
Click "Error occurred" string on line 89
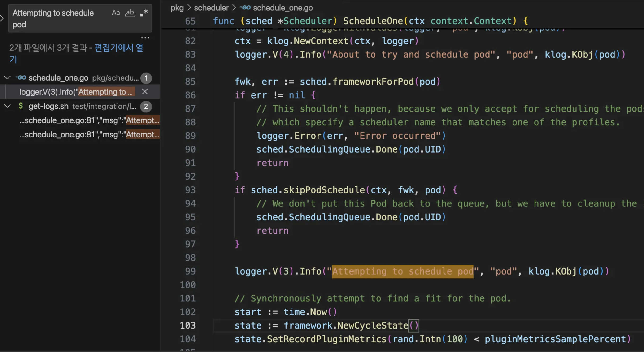397,136
